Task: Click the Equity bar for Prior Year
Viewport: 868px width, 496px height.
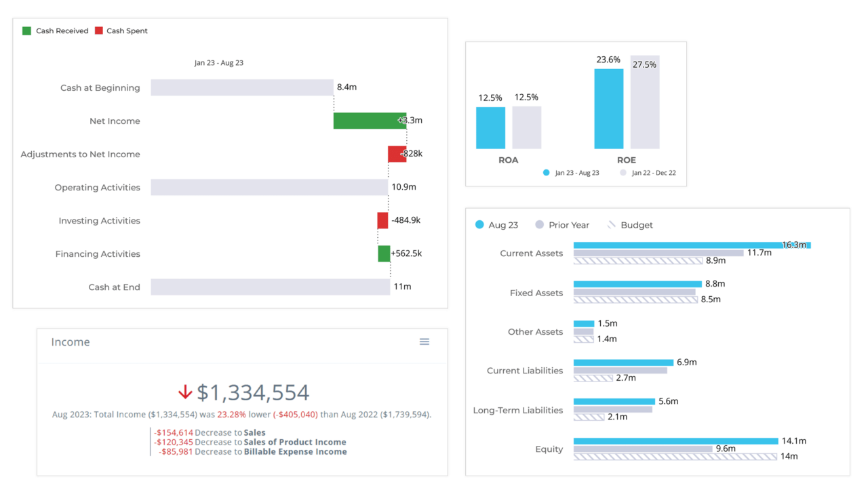Action: (x=643, y=449)
